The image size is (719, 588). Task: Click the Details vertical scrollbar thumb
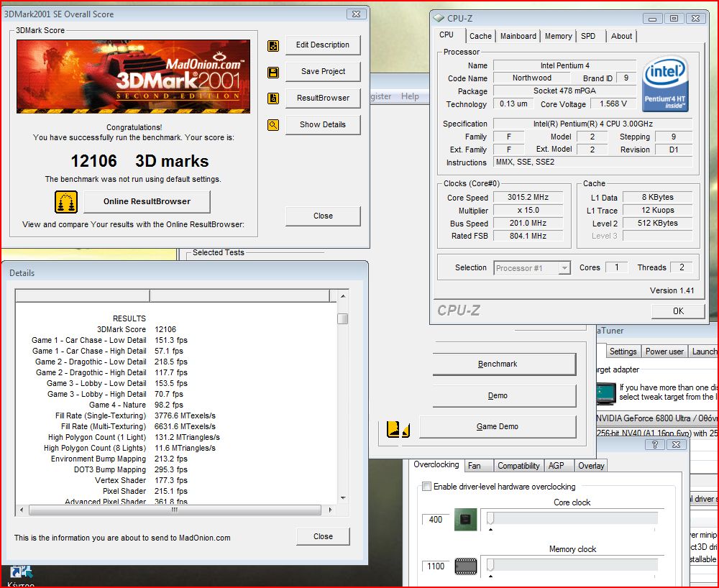pyautogui.click(x=342, y=318)
